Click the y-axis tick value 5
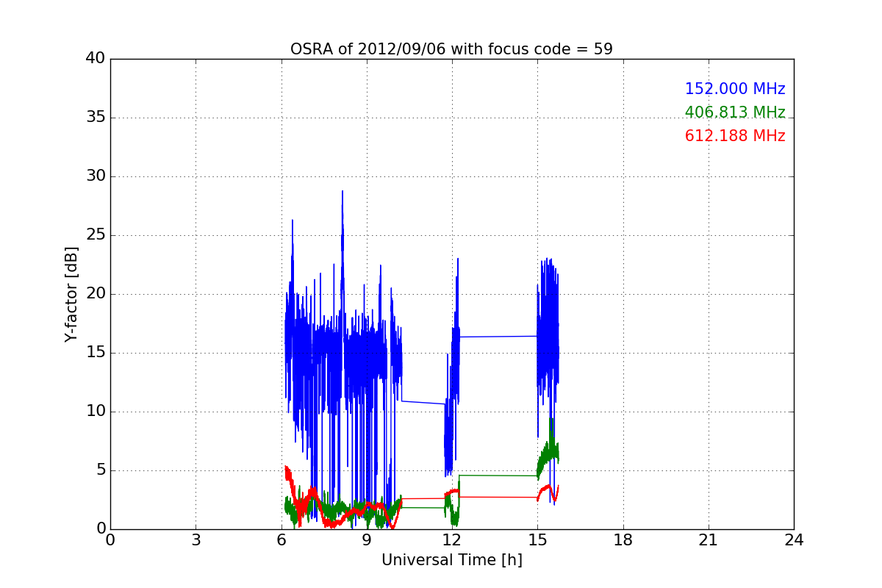Screen dimensions: 882x588 pos(101,470)
